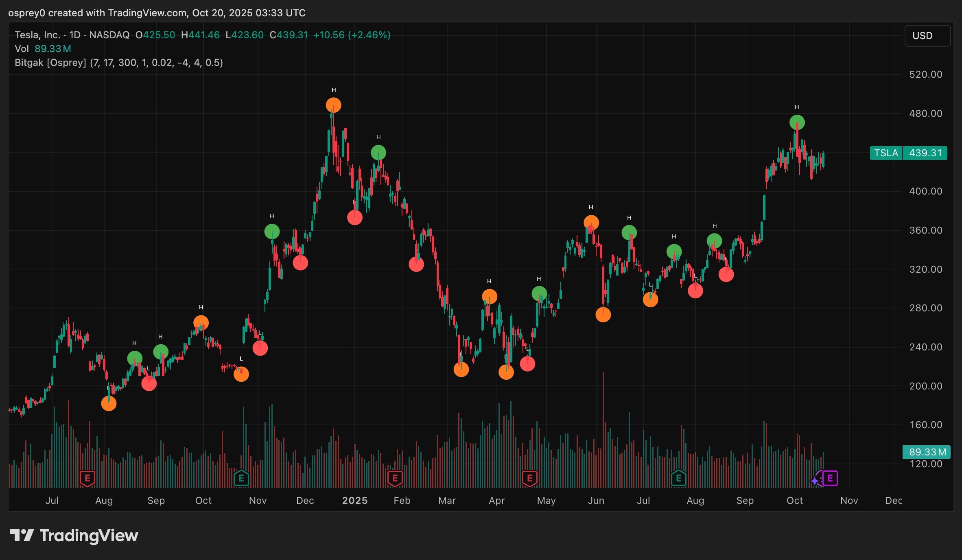This screenshot has width=962, height=560.
Task: Select the Bitgak [Osprey] indicator legend
Action: pyautogui.click(x=119, y=63)
